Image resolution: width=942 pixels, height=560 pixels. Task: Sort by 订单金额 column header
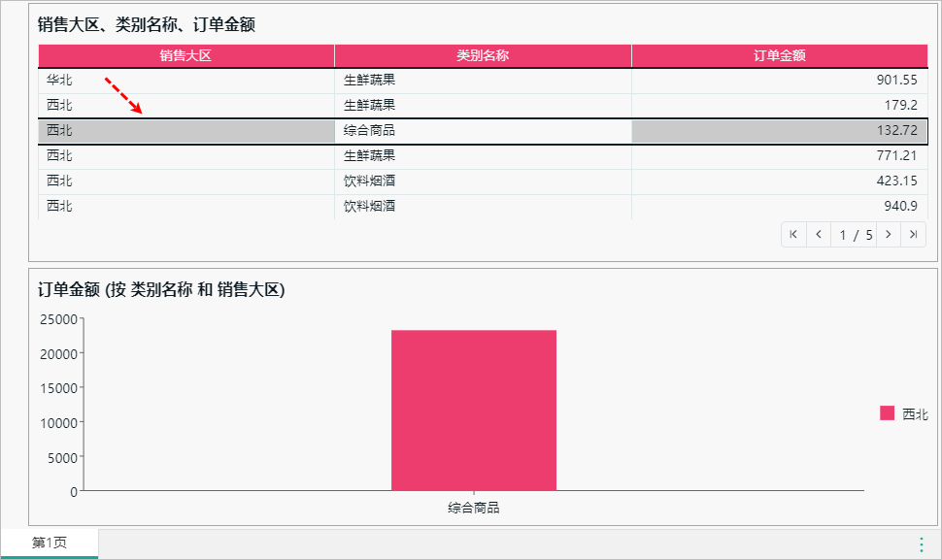(x=780, y=55)
